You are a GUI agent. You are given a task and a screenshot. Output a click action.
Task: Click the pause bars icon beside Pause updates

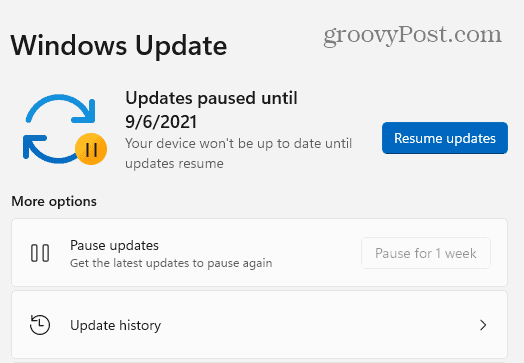pos(40,253)
